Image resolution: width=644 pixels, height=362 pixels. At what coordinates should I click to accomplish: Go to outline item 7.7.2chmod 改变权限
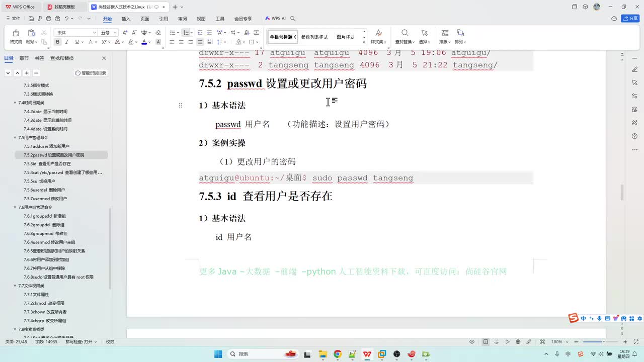[44, 303]
